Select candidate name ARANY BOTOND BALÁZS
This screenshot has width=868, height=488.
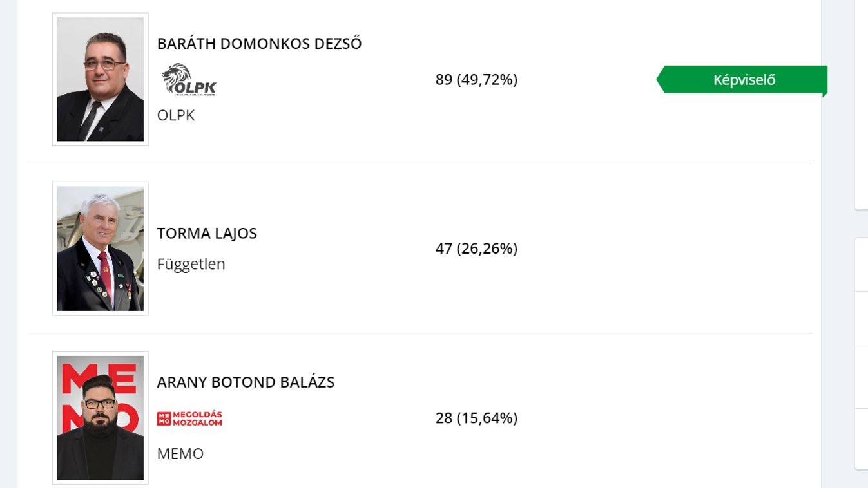[246, 382]
